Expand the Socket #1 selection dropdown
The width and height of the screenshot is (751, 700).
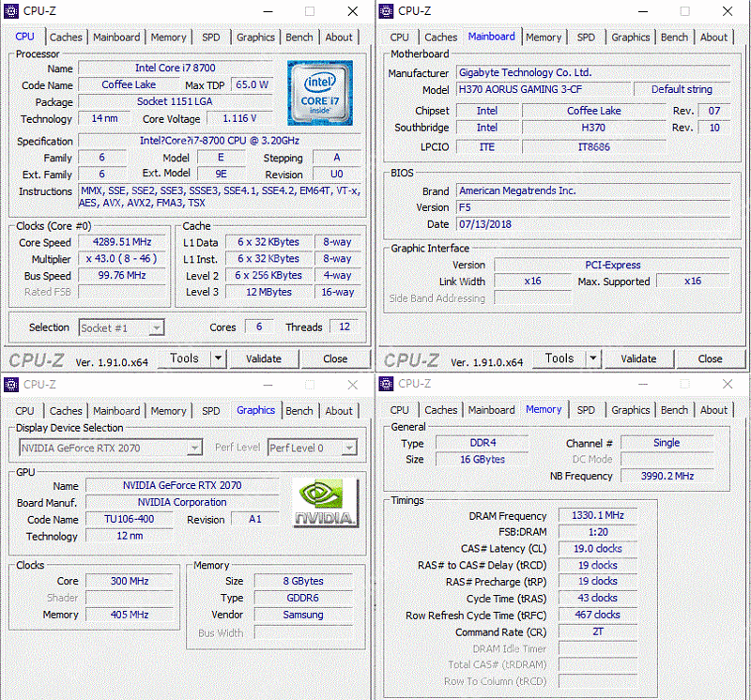click(x=156, y=328)
